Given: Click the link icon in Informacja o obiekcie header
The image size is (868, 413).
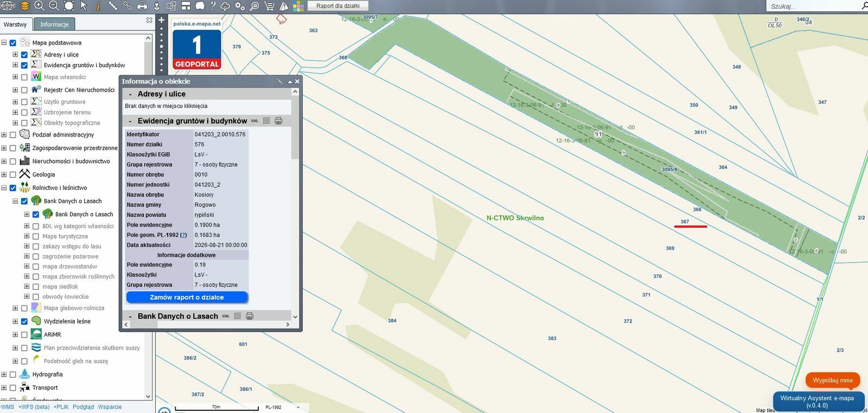Looking at the screenshot, I should point(280,81).
